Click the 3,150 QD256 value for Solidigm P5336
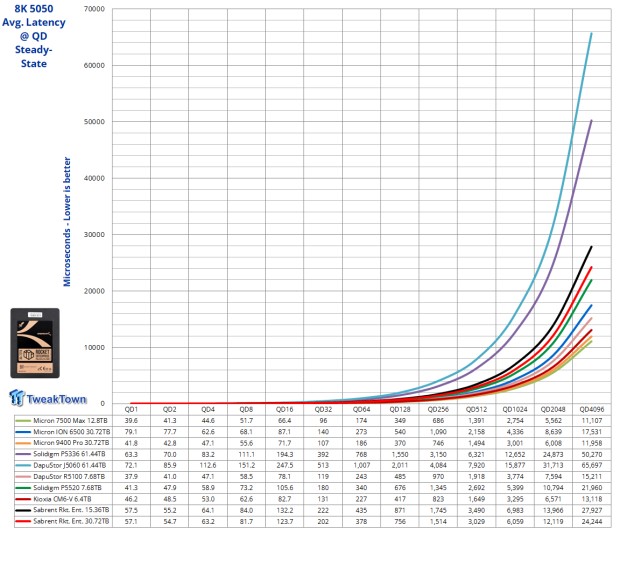Image resolution: width=620 pixels, height=568 pixels. point(438,454)
